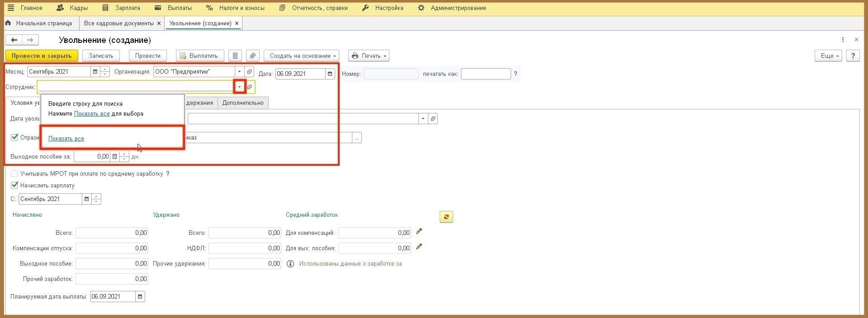Image resolution: width=868 pixels, height=318 pixels.
Task: Open help with the question-mark button
Action: coord(853,56)
